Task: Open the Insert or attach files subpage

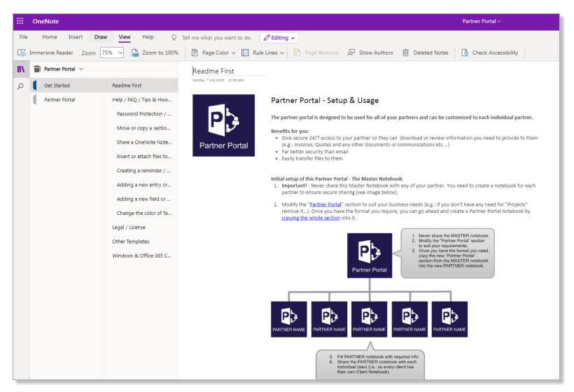Action: point(141,156)
